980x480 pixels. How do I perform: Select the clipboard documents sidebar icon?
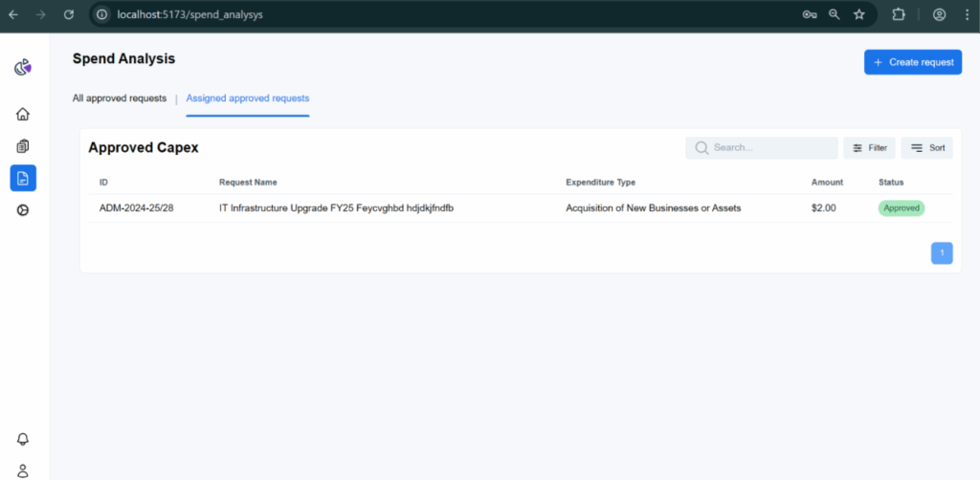(23, 146)
